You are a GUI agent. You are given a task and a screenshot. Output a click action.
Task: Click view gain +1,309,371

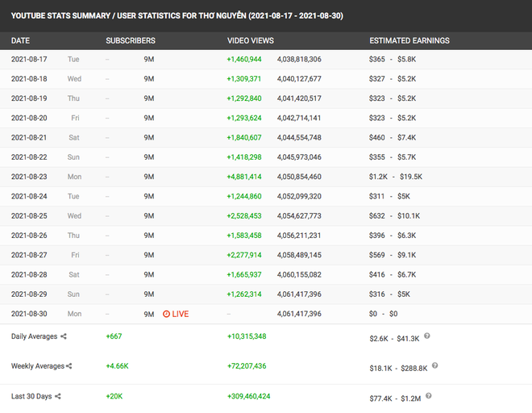244,79
